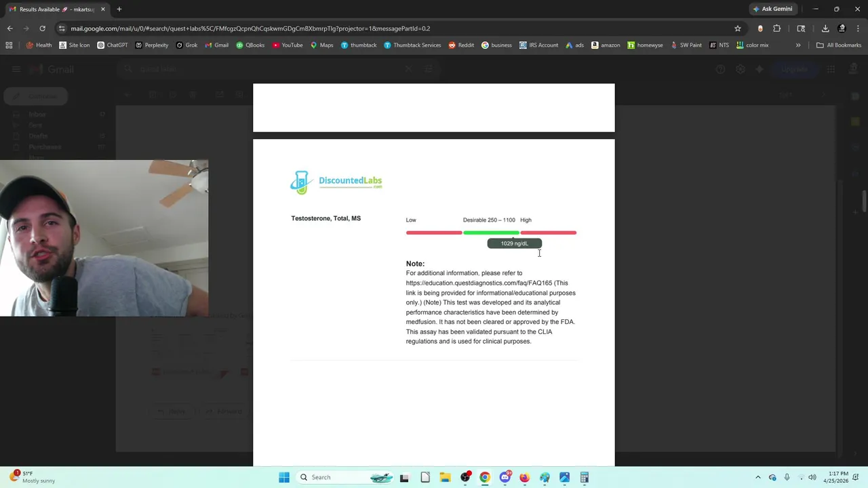
Task: Open Gmail bookmark
Action: click(216, 45)
